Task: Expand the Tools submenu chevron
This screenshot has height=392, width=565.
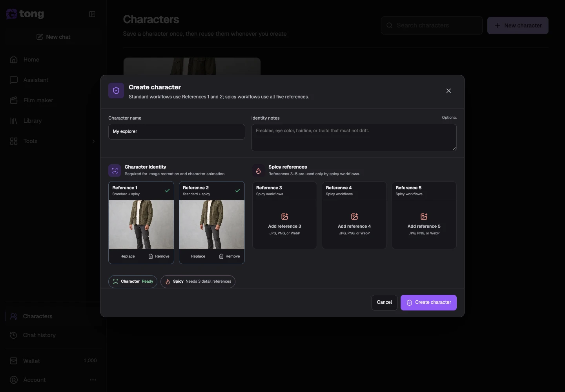Action: (x=93, y=141)
